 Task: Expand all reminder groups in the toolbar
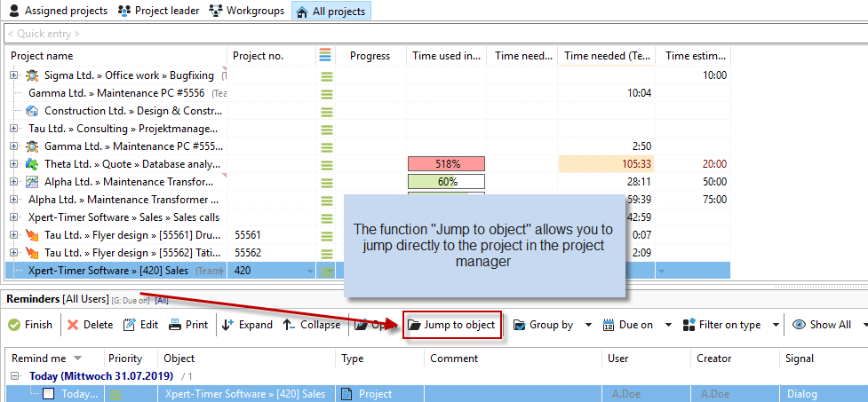246,325
